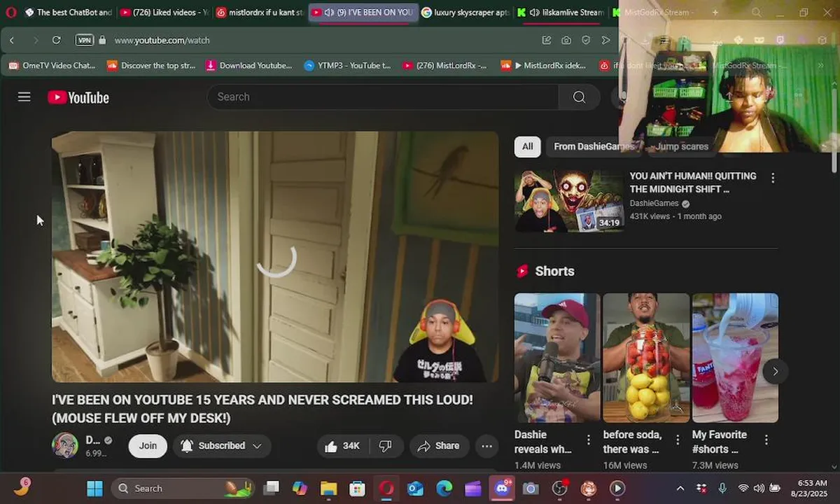Image resolution: width=840 pixels, height=504 pixels.
Task: Reload the page in the browser
Action: tap(57, 41)
